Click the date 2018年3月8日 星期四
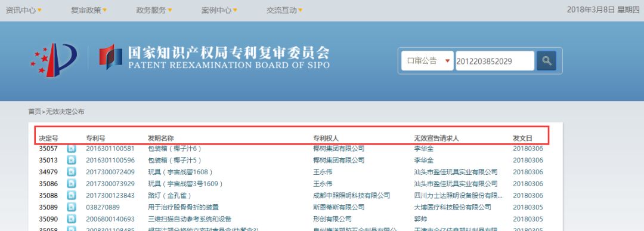 (x=603, y=10)
